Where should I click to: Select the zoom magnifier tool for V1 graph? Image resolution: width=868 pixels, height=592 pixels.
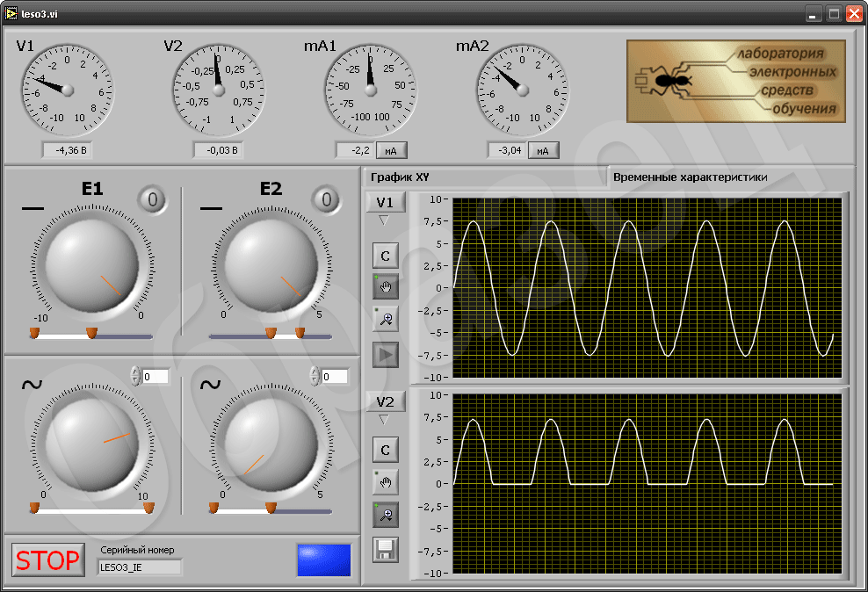386,319
